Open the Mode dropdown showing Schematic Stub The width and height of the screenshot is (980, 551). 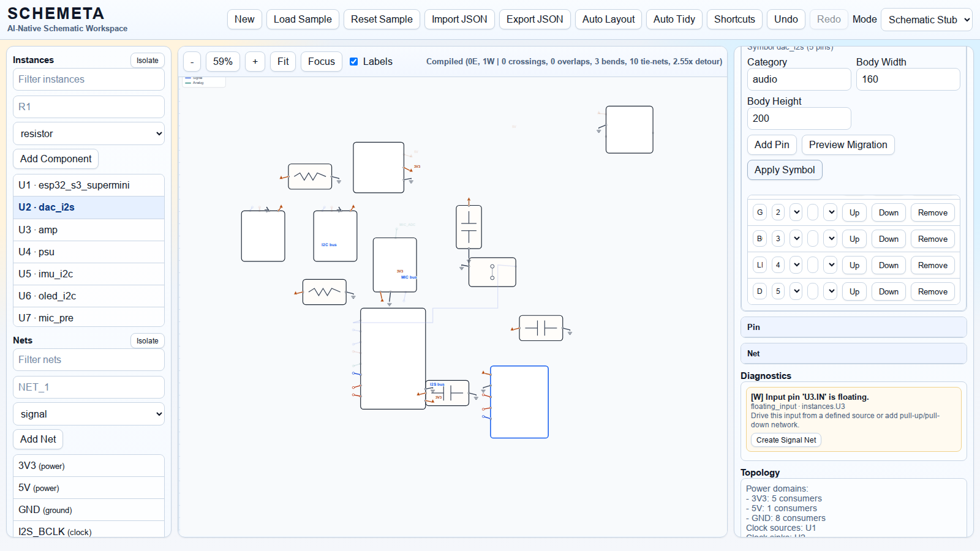tap(926, 20)
